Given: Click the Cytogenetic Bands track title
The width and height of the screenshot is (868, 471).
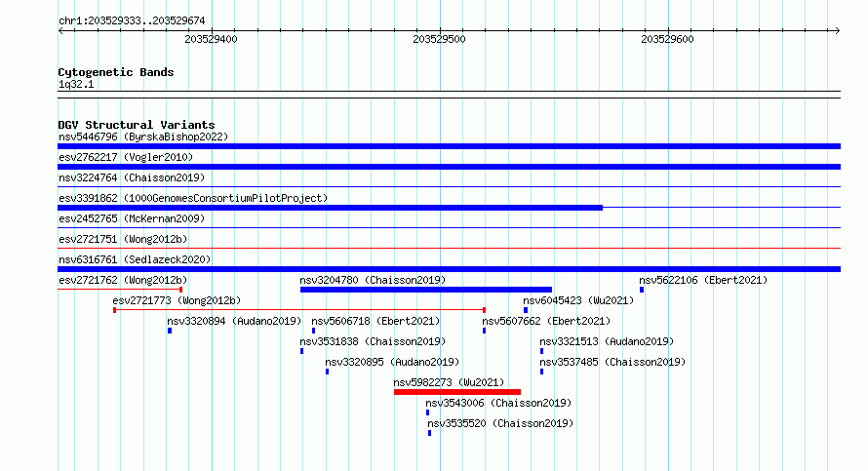Looking at the screenshot, I should pos(116,72).
